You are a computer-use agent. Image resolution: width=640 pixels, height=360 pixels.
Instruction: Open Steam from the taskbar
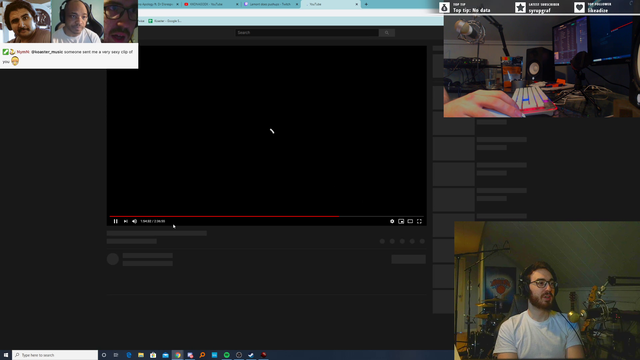(251, 355)
